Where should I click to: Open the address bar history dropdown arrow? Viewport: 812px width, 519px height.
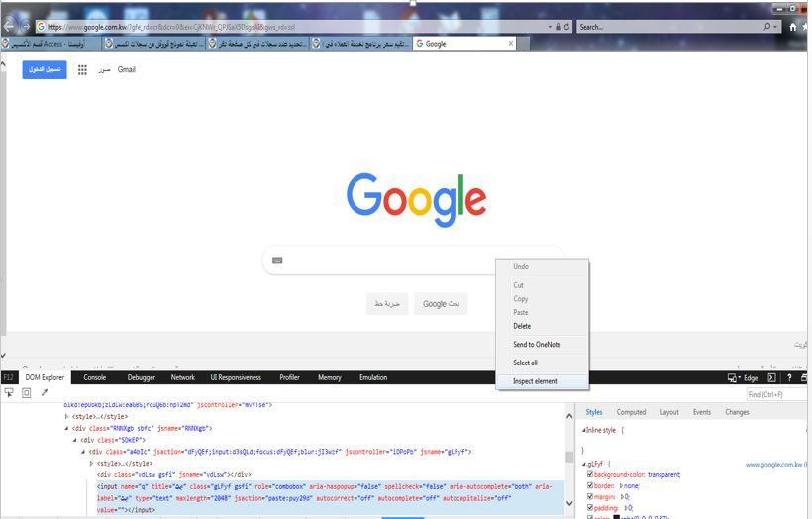coord(550,27)
